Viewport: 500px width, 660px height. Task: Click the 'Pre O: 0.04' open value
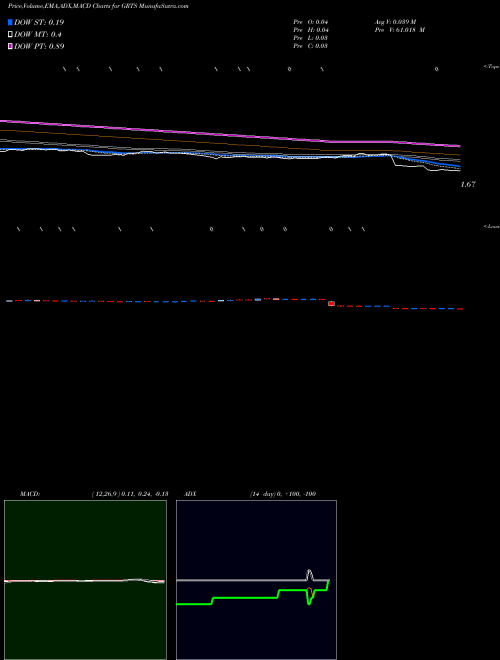coord(311,22)
